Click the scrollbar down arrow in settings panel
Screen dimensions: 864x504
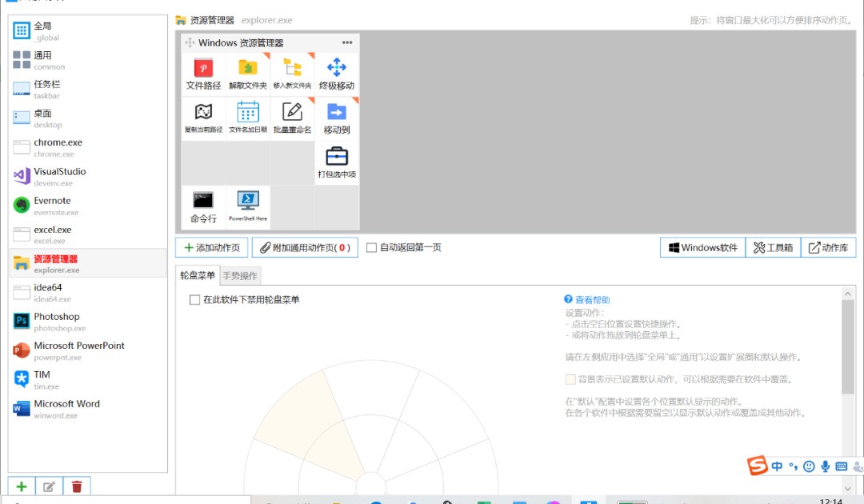[x=847, y=489]
